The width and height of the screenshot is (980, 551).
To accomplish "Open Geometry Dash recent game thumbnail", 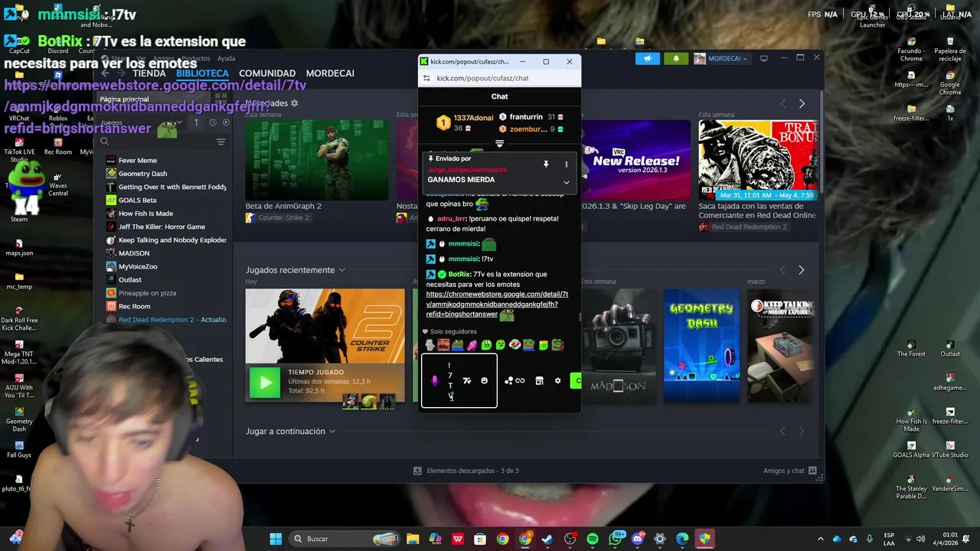I will (x=701, y=346).
